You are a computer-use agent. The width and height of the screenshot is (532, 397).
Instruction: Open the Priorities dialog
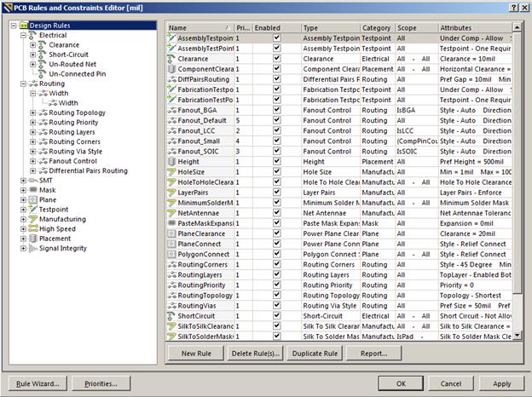pos(101,383)
